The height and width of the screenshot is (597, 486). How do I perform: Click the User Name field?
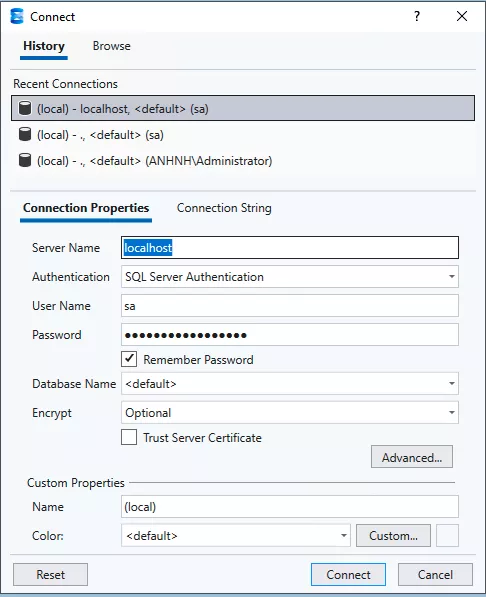[290, 306]
